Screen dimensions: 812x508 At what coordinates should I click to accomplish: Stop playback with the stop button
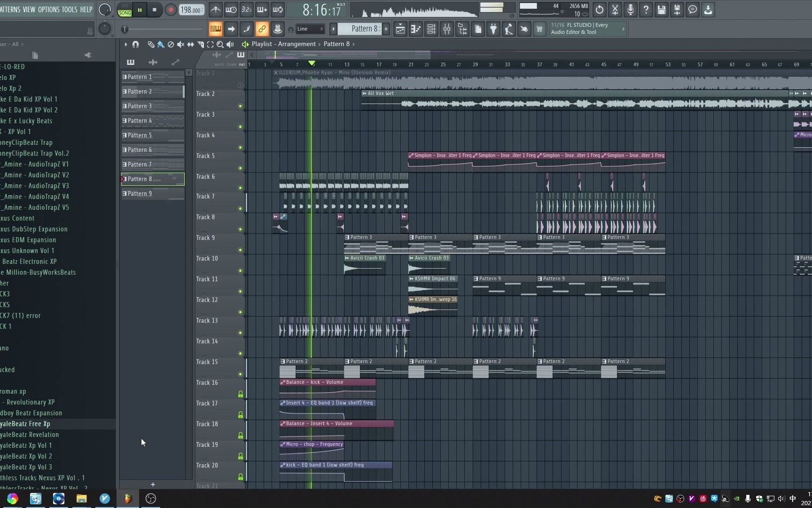[154, 10]
